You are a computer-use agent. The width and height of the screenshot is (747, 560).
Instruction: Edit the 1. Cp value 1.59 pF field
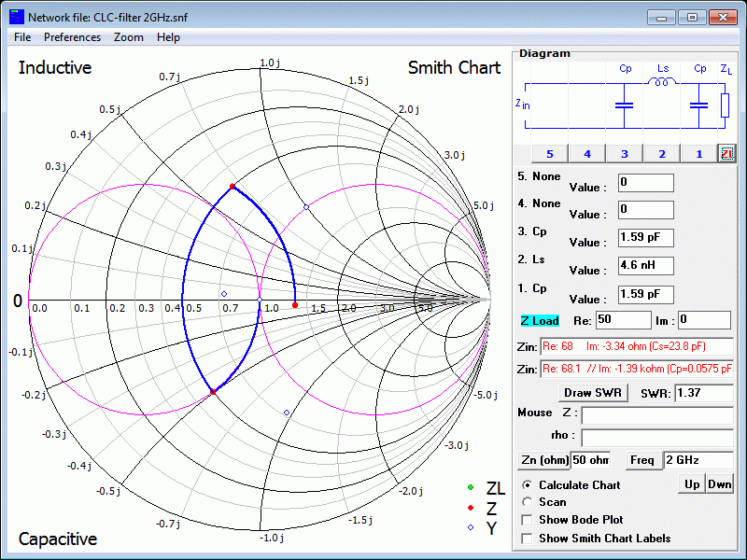[x=645, y=295]
